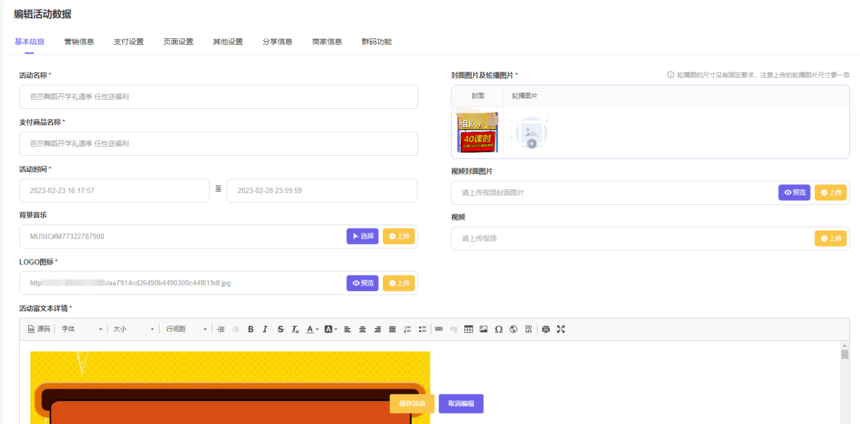Open the text color picker

click(x=312, y=329)
